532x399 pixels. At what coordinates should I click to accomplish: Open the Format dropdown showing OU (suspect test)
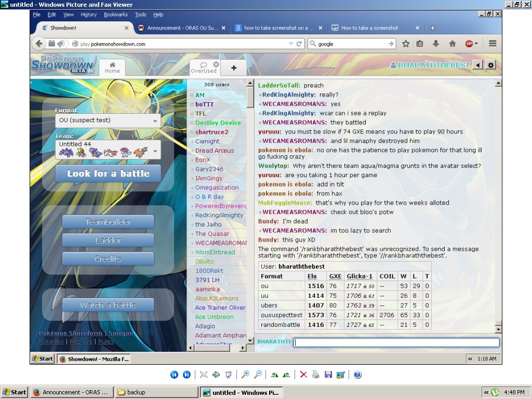[108, 121]
